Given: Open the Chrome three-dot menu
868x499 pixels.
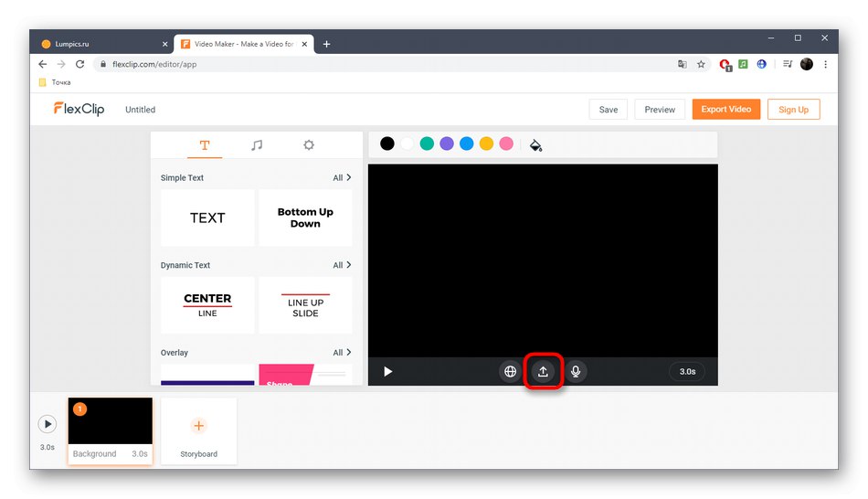Looking at the screenshot, I should pos(825,64).
